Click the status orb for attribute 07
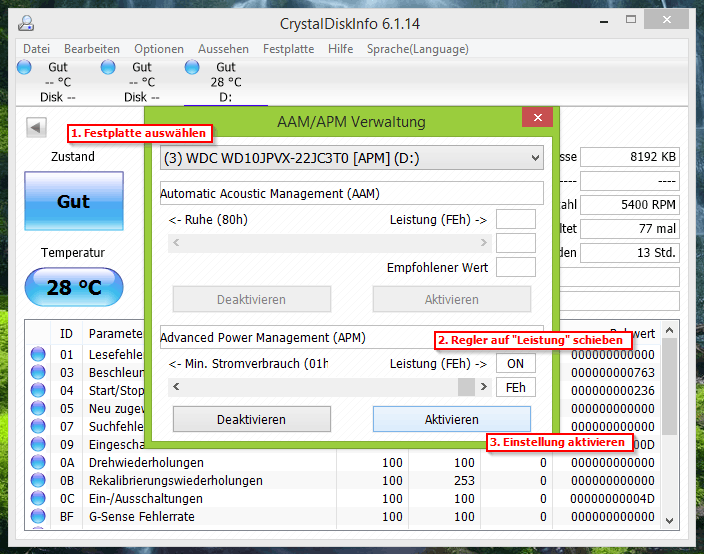Viewport: 704px width, 554px height. (38, 426)
